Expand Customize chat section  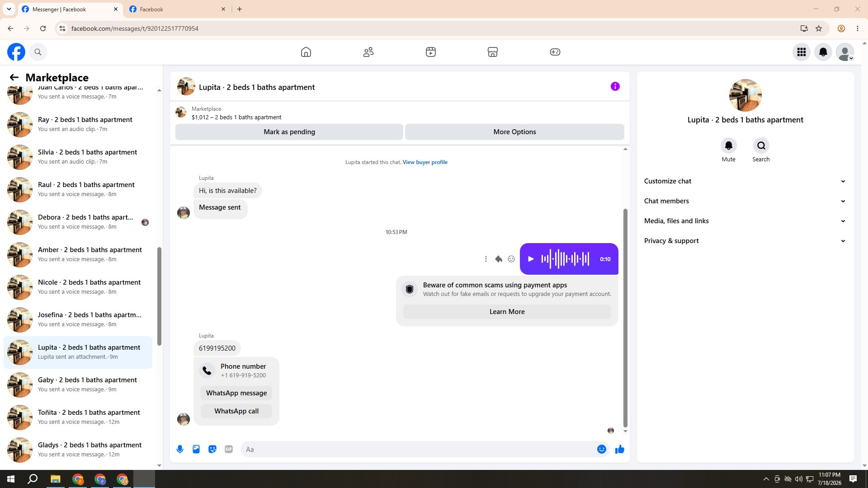[745, 181]
